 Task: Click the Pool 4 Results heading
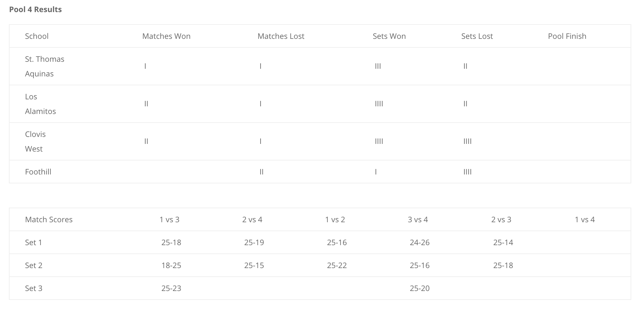point(35,10)
